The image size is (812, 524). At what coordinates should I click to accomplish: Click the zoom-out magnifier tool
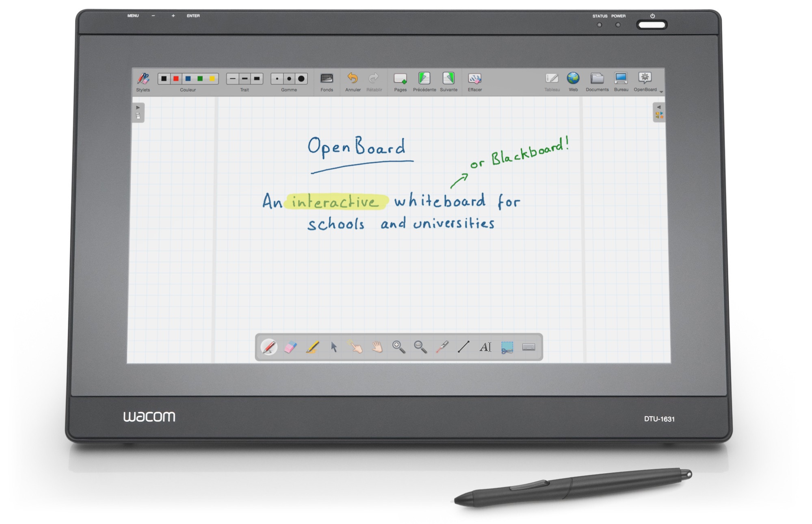coord(420,348)
